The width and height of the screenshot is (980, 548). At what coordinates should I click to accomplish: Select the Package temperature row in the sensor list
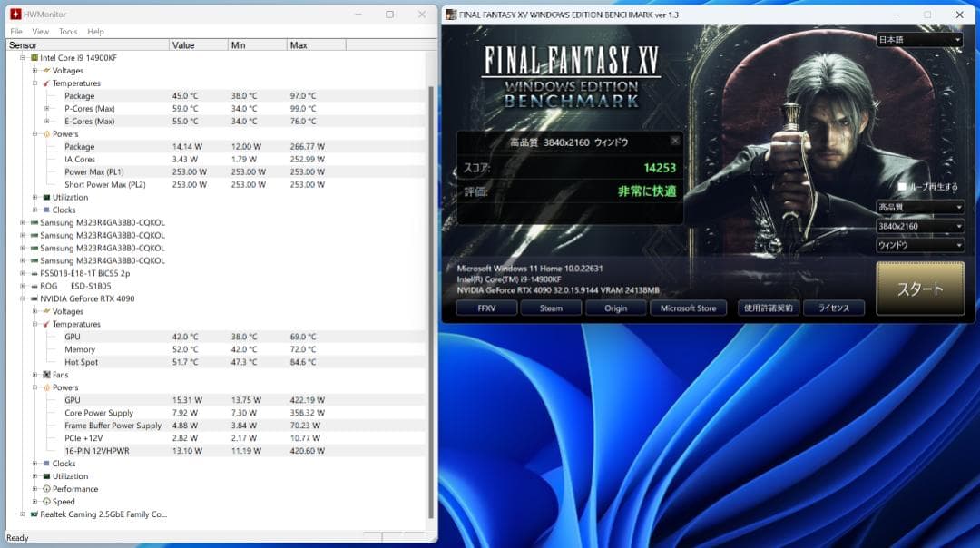point(80,95)
